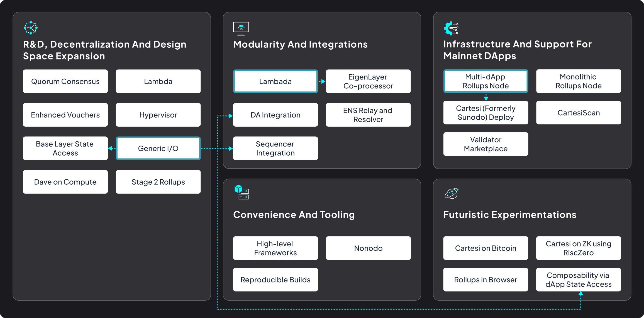Click the Futuristic Experimentations planet icon

[452, 193]
